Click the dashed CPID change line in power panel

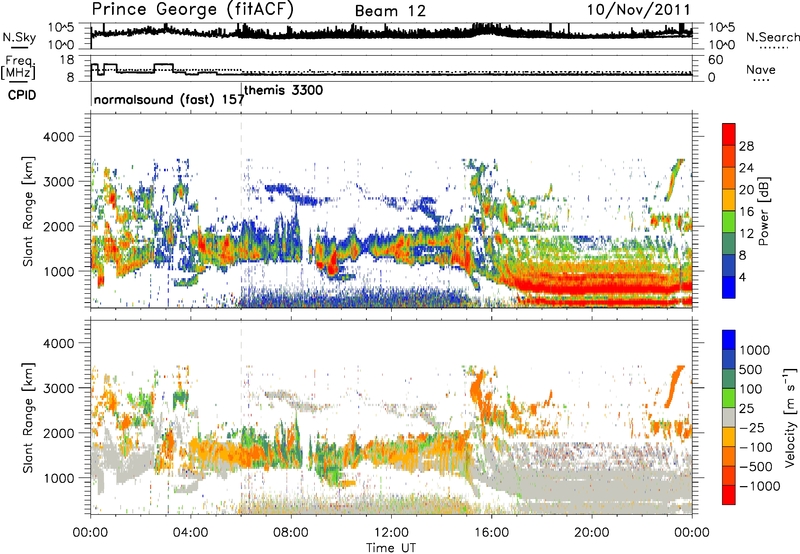pos(241,210)
